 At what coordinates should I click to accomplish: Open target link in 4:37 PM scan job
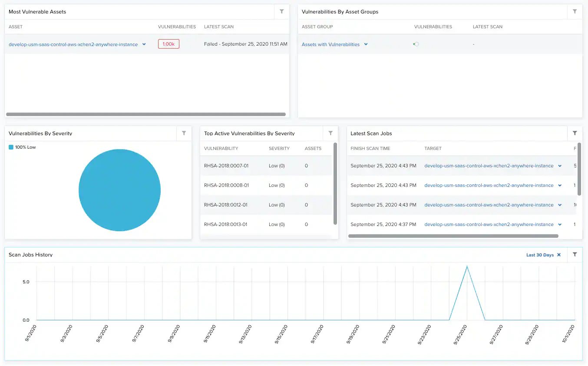click(489, 224)
